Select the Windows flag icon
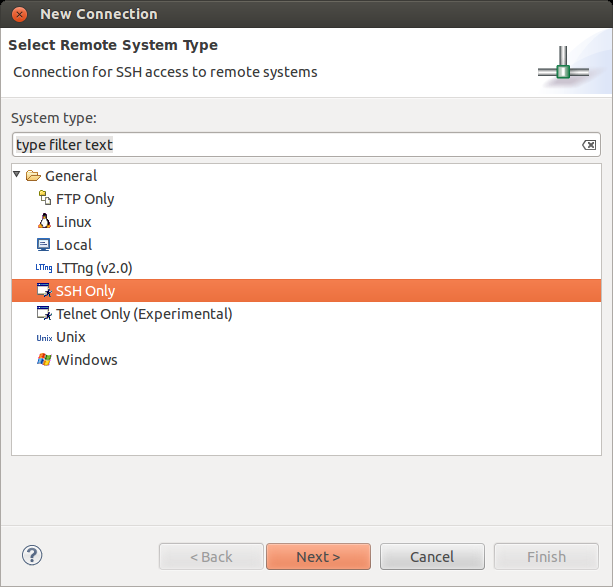613x587 pixels. coord(44,360)
